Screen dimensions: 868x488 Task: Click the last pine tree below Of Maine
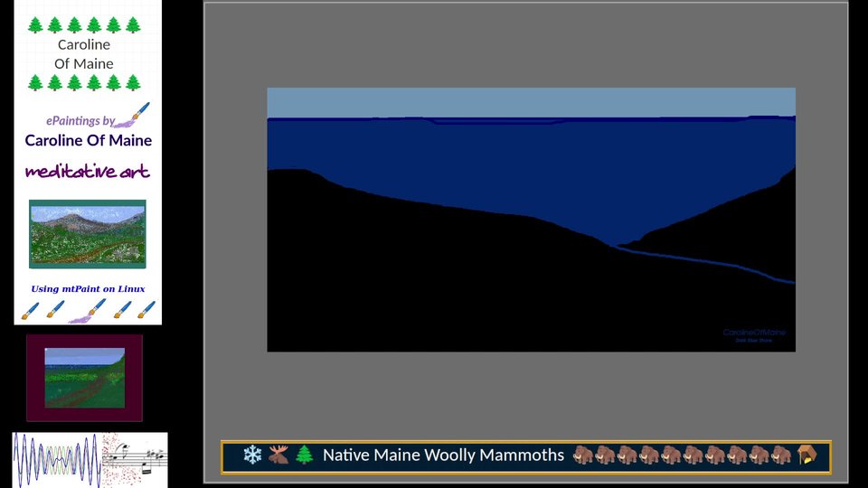(133, 83)
